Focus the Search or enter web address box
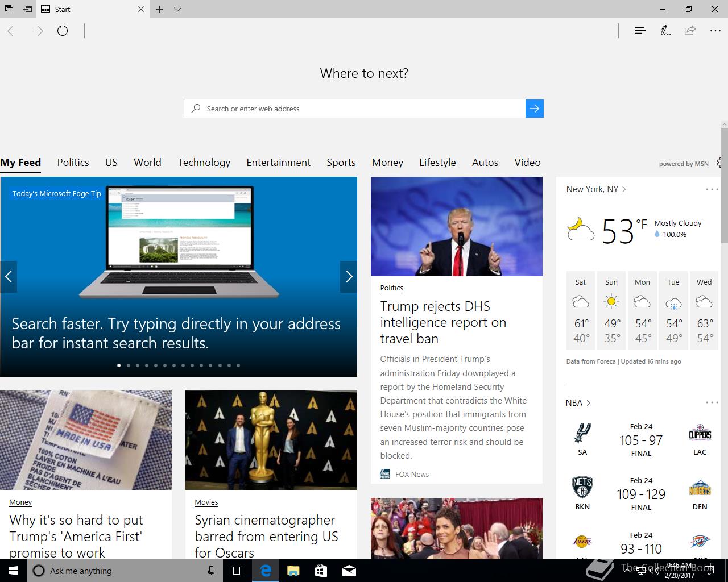The height and width of the screenshot is (582, 728). coord(354,109)
